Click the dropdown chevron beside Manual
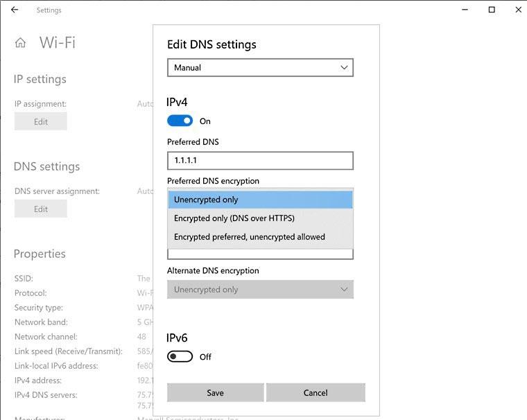 (344, 68)
